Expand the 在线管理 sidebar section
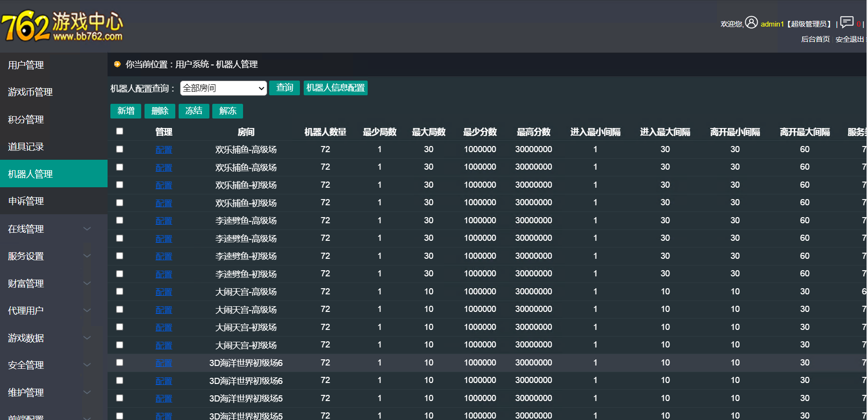 point(87,229)
